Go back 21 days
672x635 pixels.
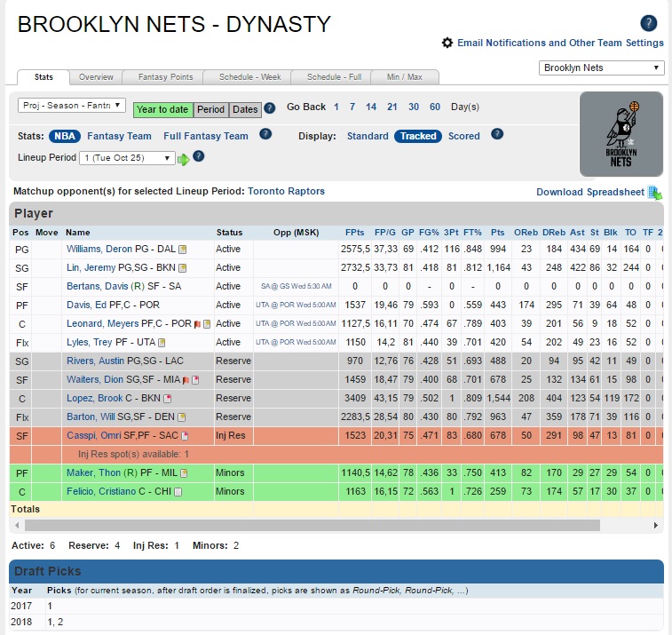click(392, 107)
